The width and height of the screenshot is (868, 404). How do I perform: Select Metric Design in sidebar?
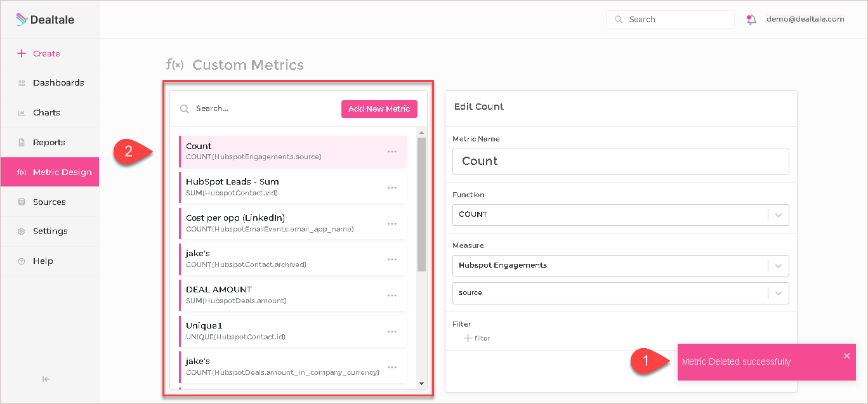49,172
